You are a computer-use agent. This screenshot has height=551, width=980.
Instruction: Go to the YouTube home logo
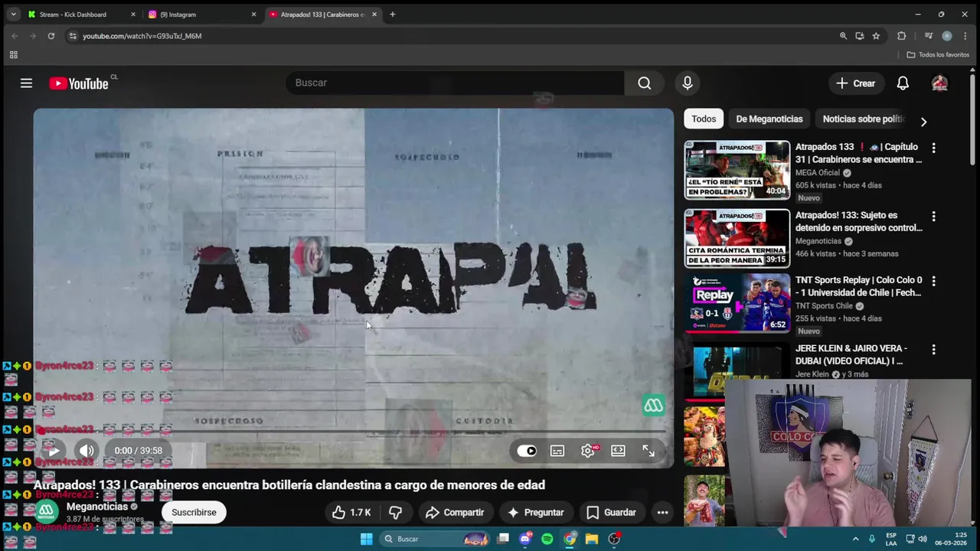pos(79,83)
